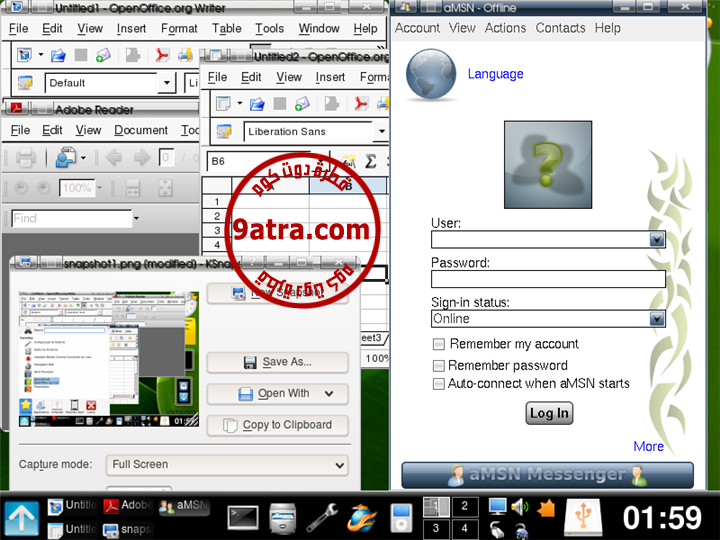Click the Find field in Adobe Reader
Screen dimensions: 720x540
(72, 218)
